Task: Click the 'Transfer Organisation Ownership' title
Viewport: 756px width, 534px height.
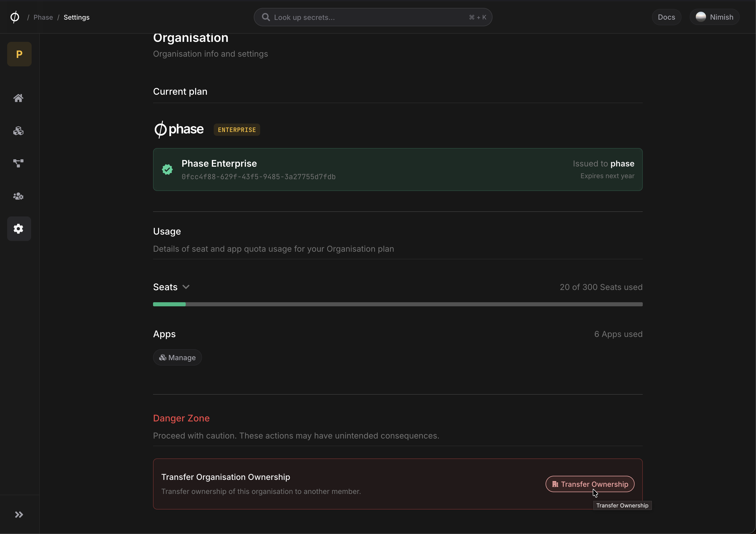Action: [x=225, y=477]
